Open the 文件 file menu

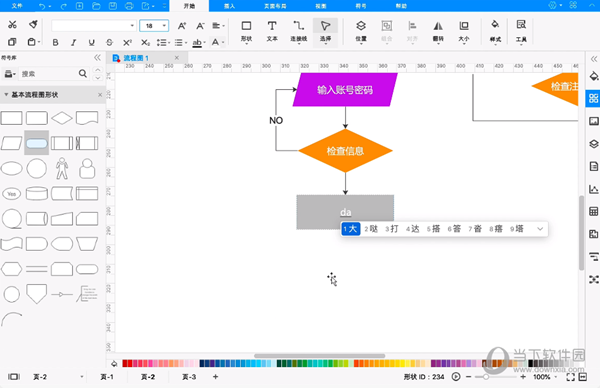(17, 6)
